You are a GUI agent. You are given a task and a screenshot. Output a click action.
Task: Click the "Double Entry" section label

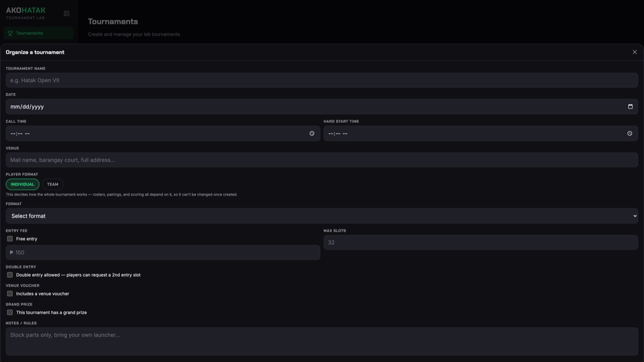[21, 267]
